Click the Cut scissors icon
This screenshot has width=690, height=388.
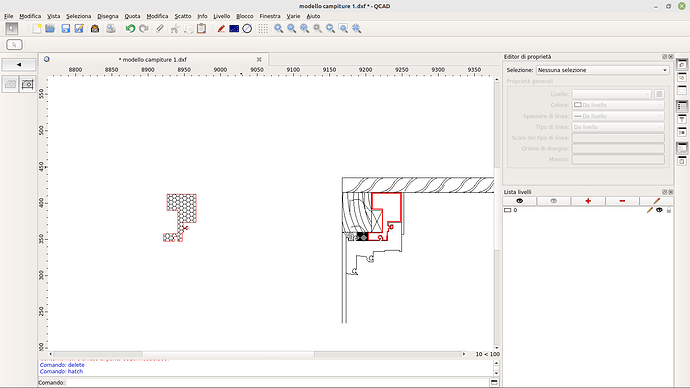[x=175, y=29]
